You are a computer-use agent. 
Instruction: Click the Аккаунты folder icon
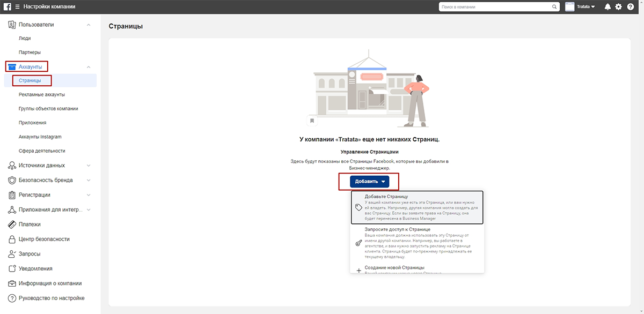click(x=12, y=66)
